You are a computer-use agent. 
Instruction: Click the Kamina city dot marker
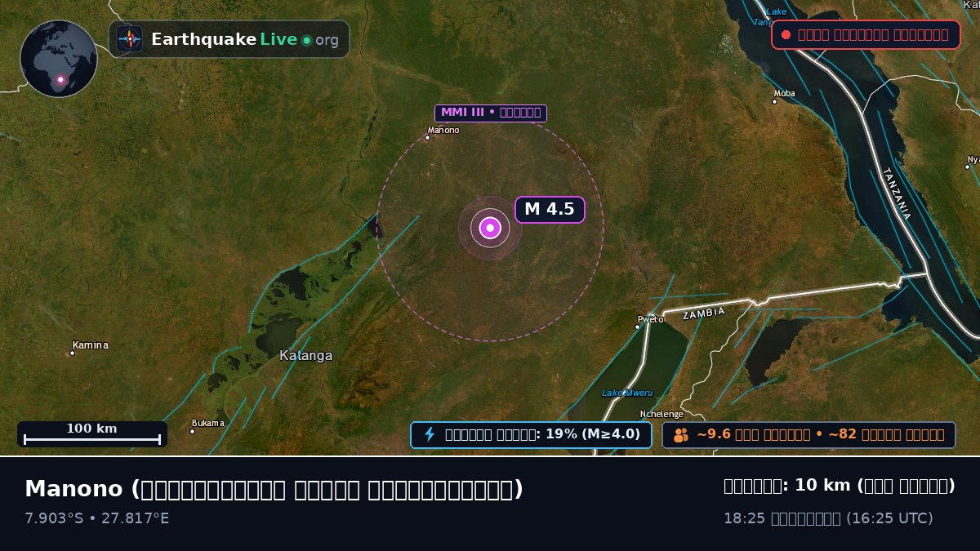tap(72, 353)
